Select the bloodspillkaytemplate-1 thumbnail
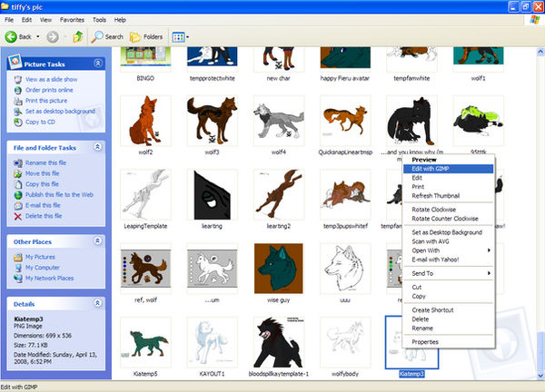This screenshot has height=392, width=545. tap(279, 342)
